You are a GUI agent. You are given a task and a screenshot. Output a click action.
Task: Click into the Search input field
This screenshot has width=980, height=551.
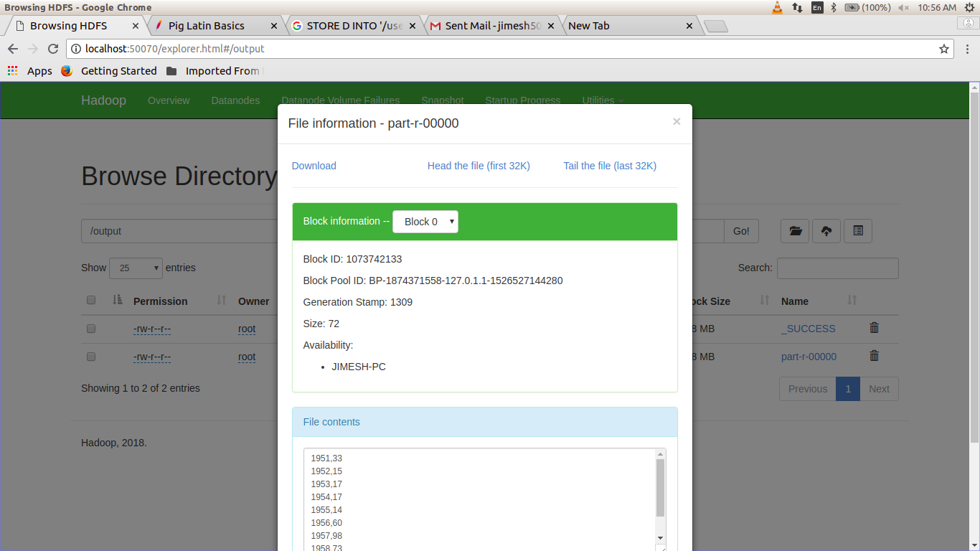(837, 268)
